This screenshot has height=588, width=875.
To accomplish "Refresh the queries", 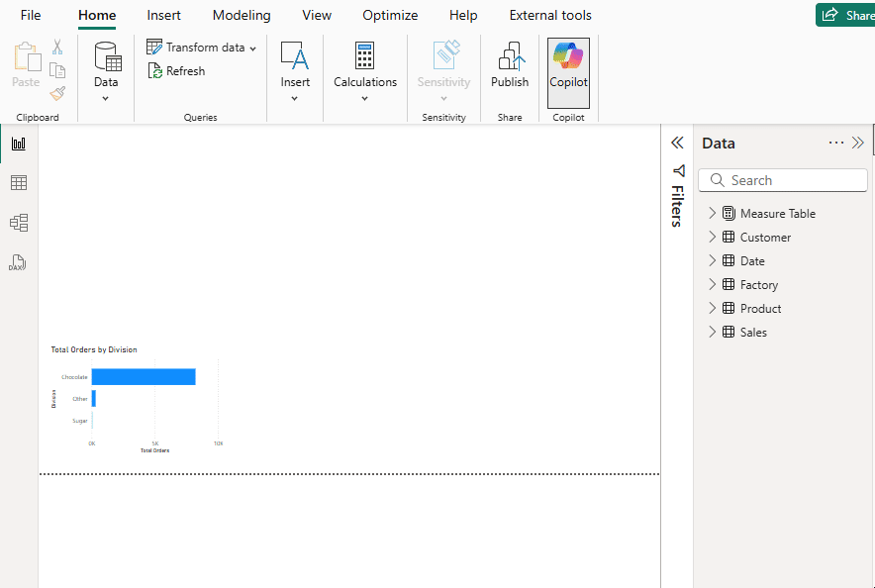I will (176, 71).
